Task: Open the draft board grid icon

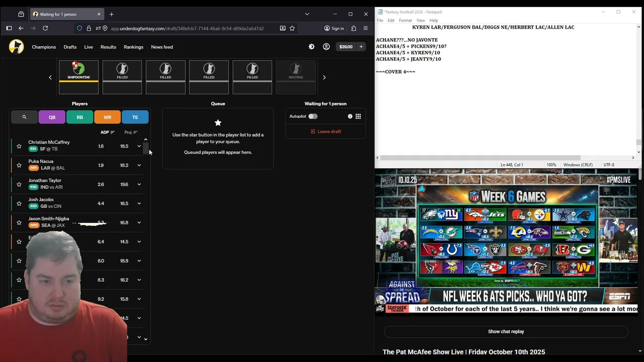Action: pos(358,116)
